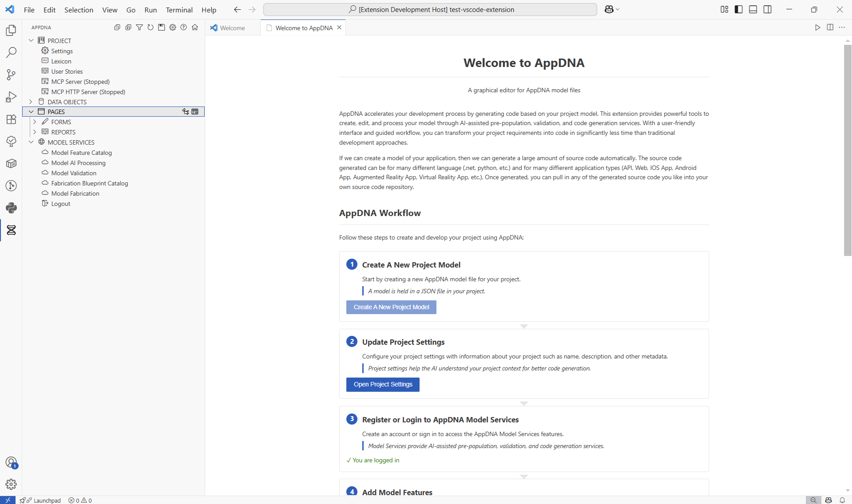Viewport: 852px width, 504px height.
Task: Go to AppDNA home via house icon
Action: point(195,28)
